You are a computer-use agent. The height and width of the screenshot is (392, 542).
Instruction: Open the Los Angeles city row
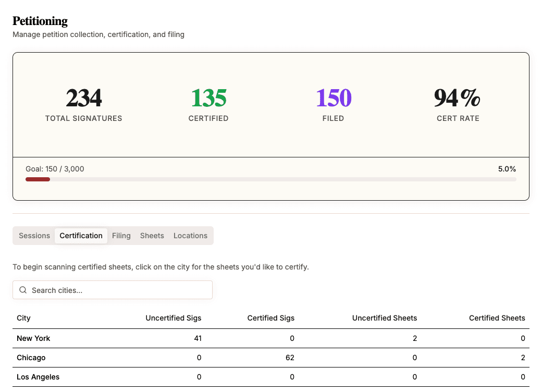[x=271, y=377]
